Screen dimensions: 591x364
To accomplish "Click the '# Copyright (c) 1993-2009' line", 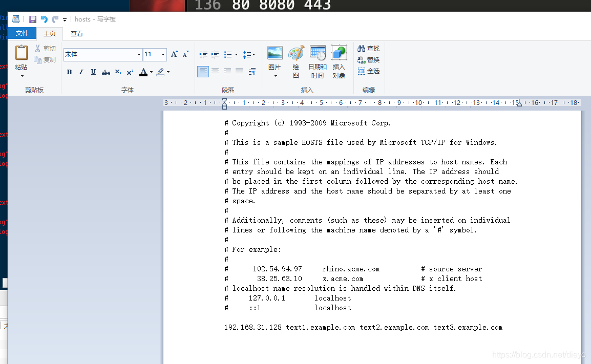I will 307,123.
